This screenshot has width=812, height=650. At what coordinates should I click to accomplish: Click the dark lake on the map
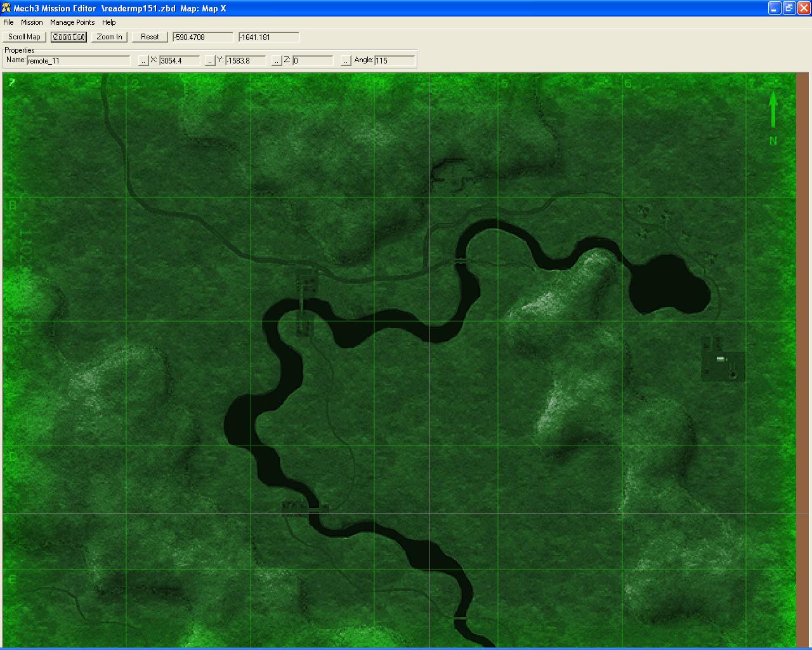pos(669,285)
